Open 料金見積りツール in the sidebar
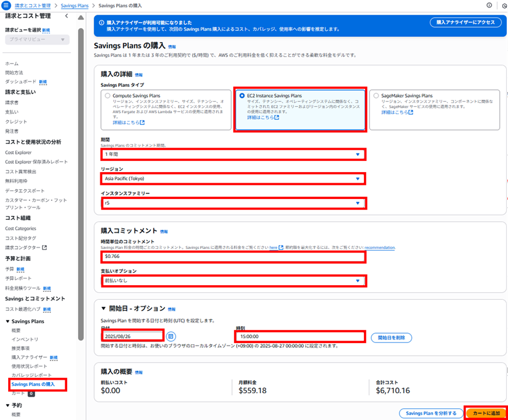This screenshot has width=508, height=420. click(23, 288)
